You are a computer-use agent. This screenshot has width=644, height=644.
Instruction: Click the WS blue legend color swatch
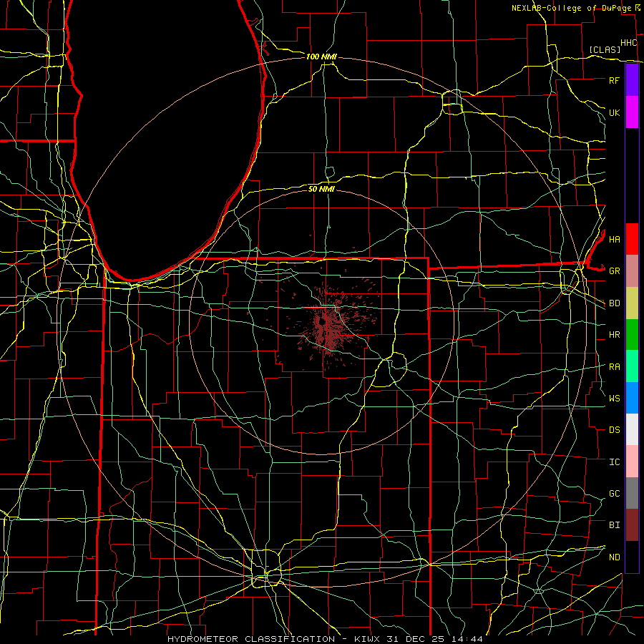pos(632,398)
